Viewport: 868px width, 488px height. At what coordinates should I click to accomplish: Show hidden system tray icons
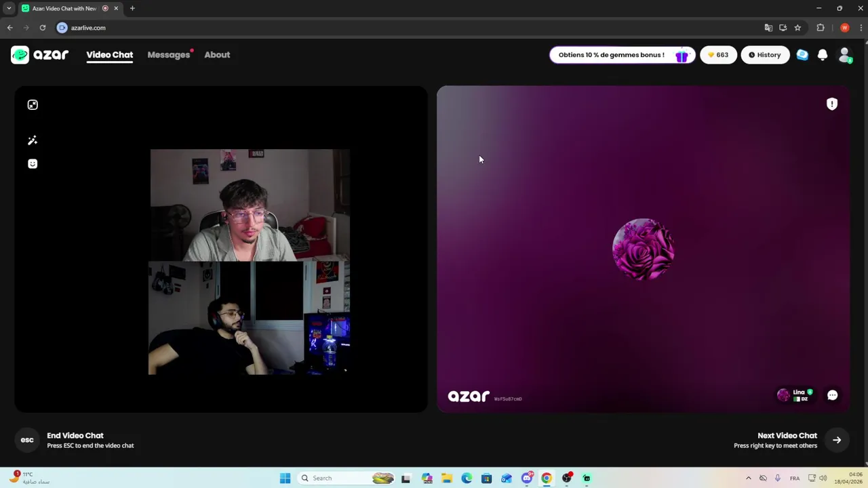(x=749, y=478)
